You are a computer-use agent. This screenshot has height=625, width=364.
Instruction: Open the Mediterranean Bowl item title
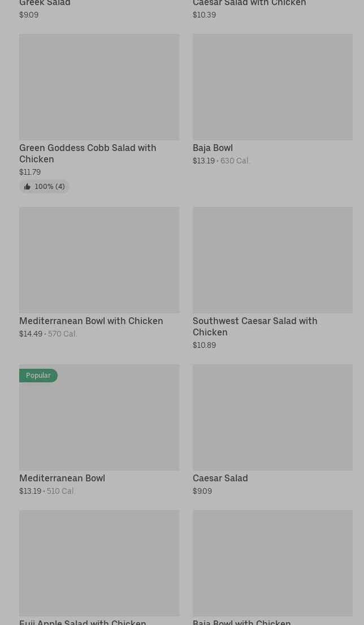pos(62,478)
